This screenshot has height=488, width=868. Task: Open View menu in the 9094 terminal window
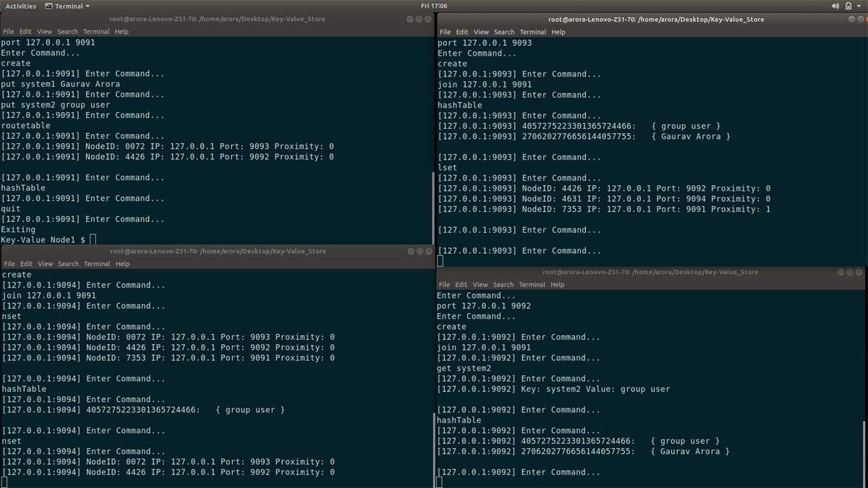click(45, 264)
